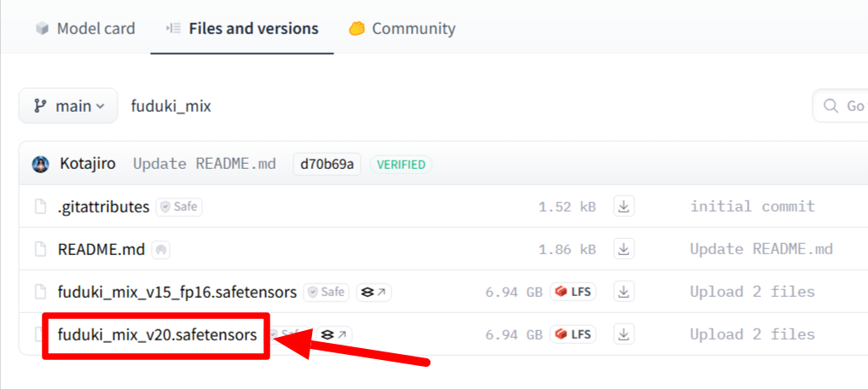868x389 pixels.
Task: Focus the Go to file search field
Action: pos(841,106)
